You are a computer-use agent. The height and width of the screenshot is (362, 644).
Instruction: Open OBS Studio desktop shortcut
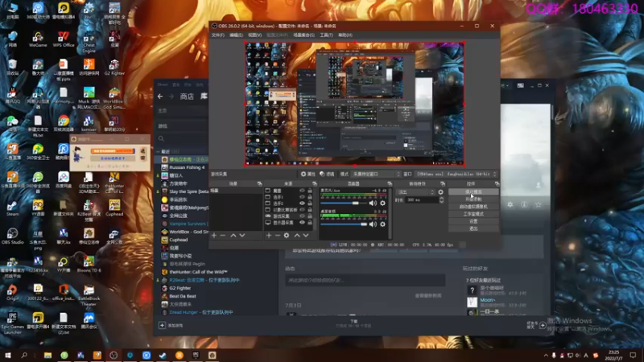[12, 237]
